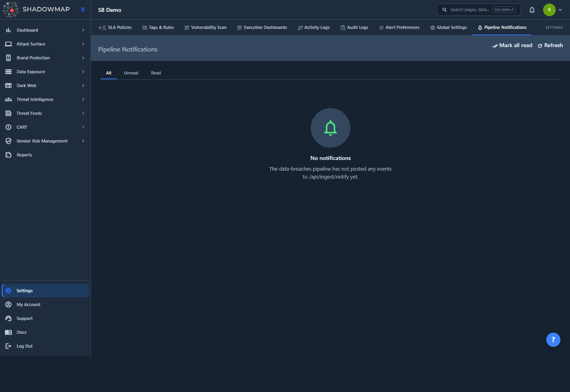Image resolution: width=570 pixels, height=392 pixels.
Task: Open the Audit Logs tab
Action: [x=354, y=28]
